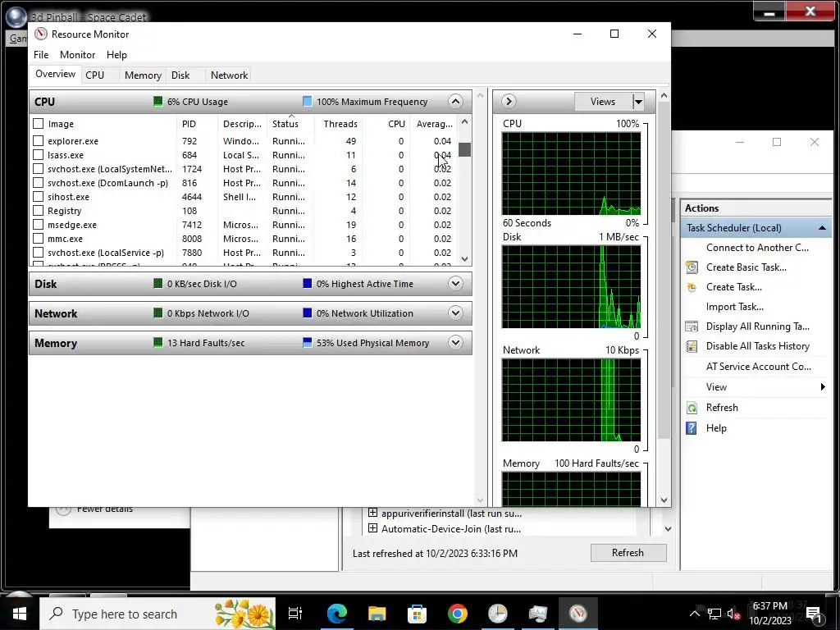
Task: Expand the Network section chevron
Action: pyautogui.click(x=455, y=313)
